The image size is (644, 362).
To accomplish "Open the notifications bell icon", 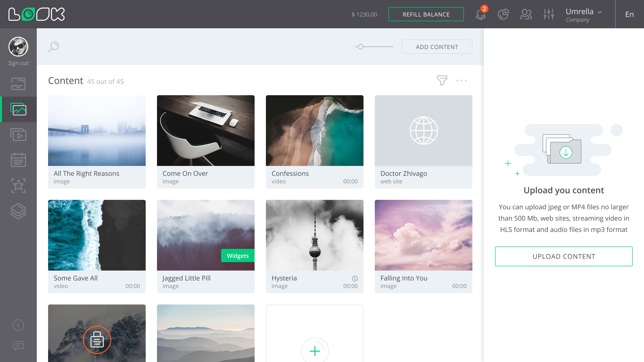I will pos(480,14).
